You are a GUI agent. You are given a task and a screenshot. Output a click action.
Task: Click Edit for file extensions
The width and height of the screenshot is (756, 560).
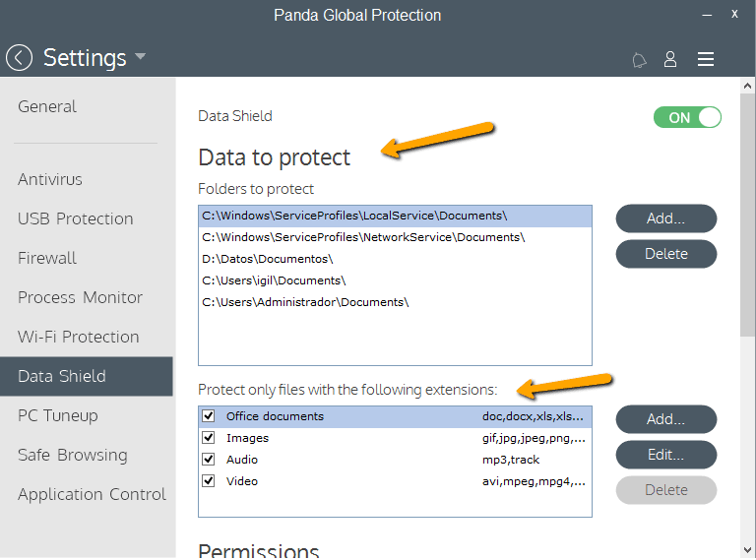pyautogui.click(x=665, y=455)
